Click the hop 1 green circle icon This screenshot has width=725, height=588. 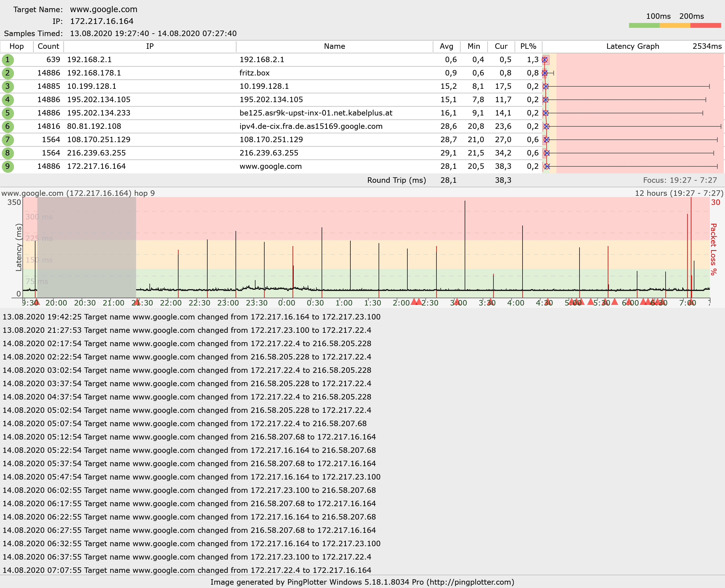point(8,60)
